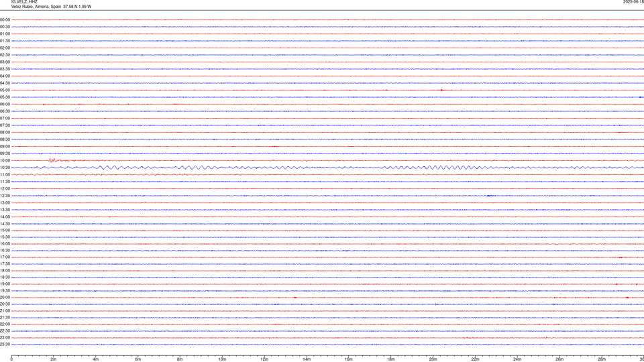The image size is (644, 362).
Task: Click the '0' minute axis tick label
Action: (x=11, y=359)
